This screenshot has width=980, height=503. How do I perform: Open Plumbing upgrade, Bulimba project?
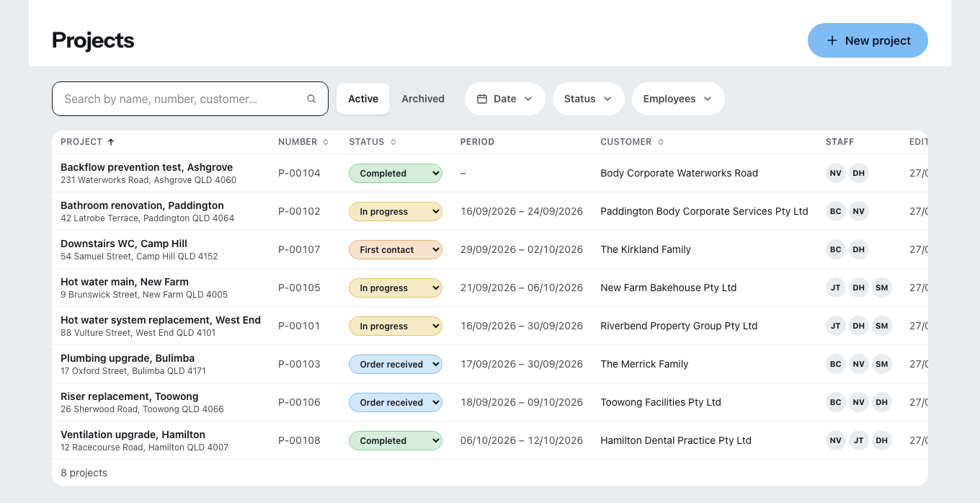pos(128,358)
